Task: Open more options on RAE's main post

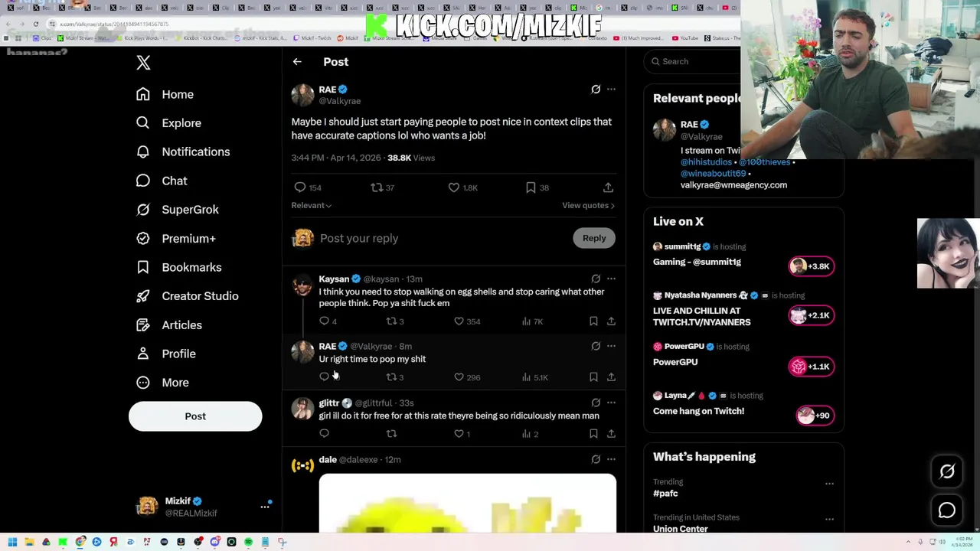Action: (611, 90)
